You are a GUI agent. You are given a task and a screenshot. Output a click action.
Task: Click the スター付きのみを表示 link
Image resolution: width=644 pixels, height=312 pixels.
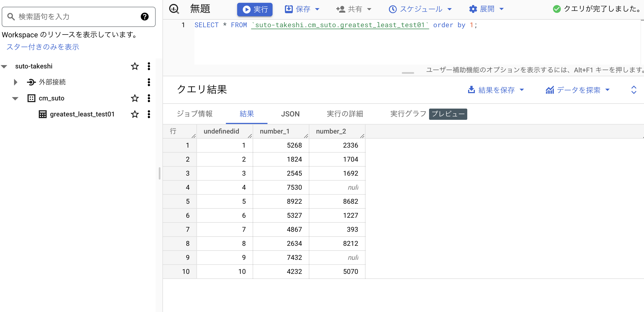(x=43, y=47)
